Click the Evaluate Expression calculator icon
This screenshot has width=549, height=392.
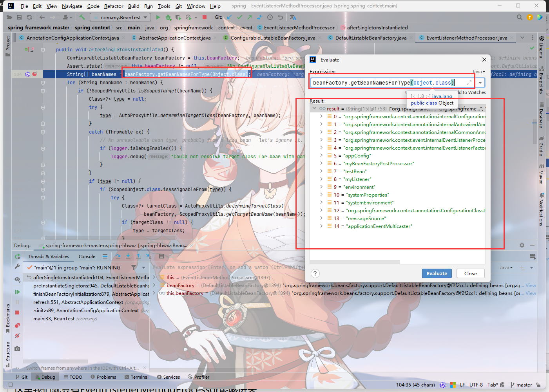point(161,256)
